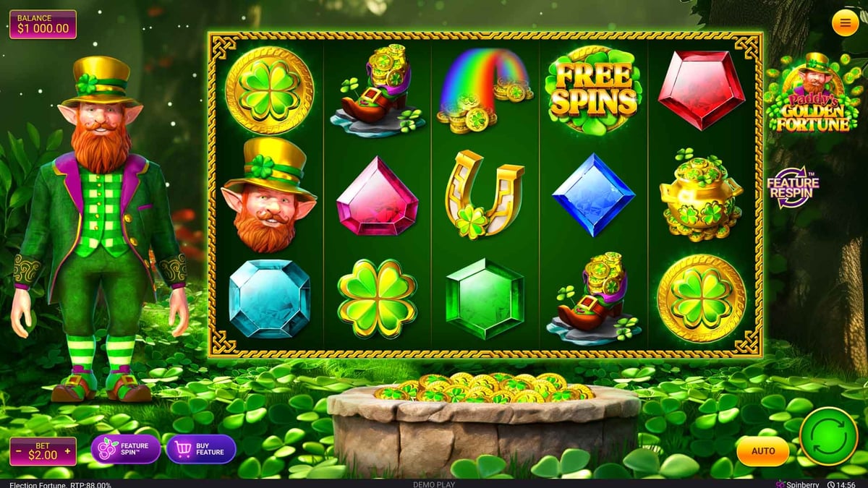Click the Feature Respin icon

pyautogui.click(x=792, y=186)
